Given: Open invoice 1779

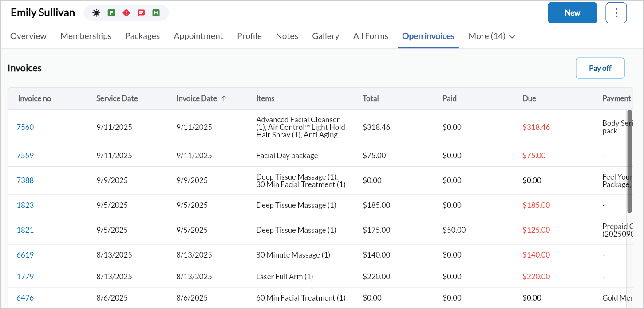Looking at the screenshot, I should (25, 277).
